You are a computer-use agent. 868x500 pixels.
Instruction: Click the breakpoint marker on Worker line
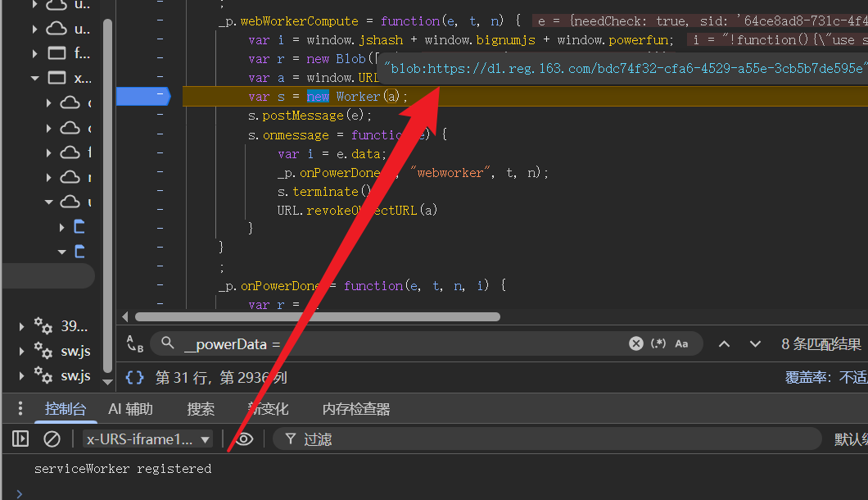tap(142, 97)
